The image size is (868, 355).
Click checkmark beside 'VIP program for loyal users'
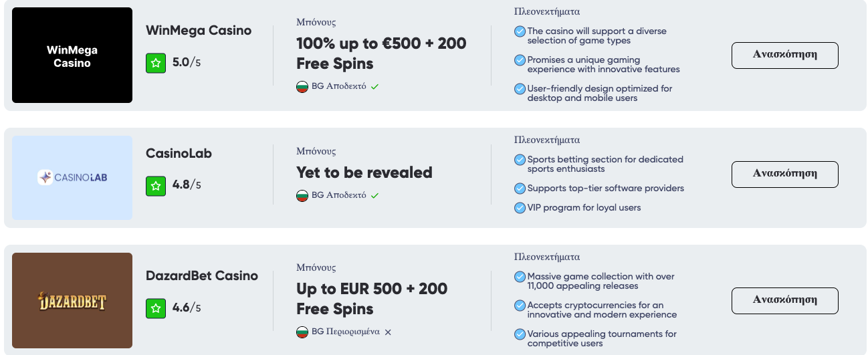coord(520,208)
